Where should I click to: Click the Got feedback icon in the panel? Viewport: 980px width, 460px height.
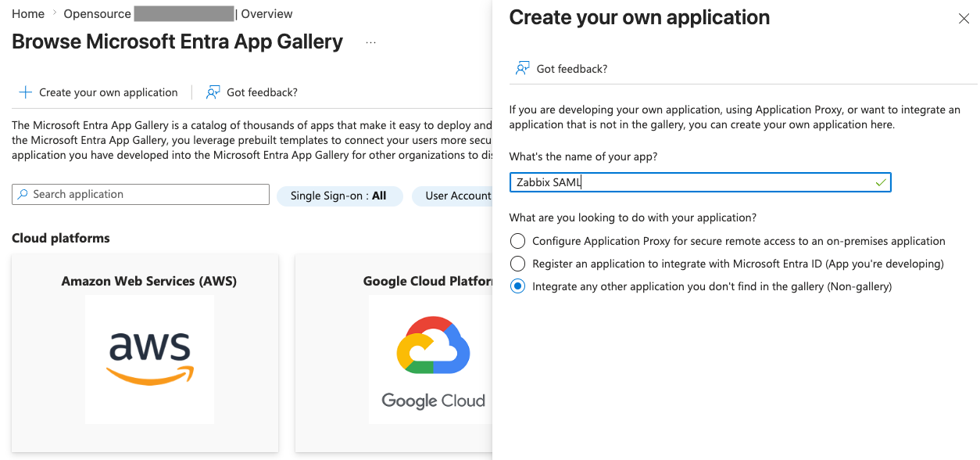click(x=521, y=68)
